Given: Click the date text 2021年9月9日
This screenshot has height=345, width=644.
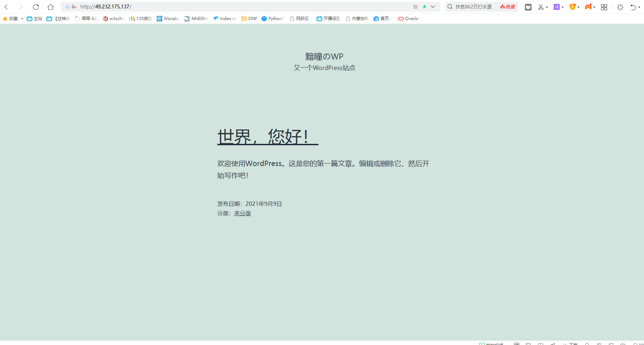Looking at the screenshot, I should click(264, 204).
